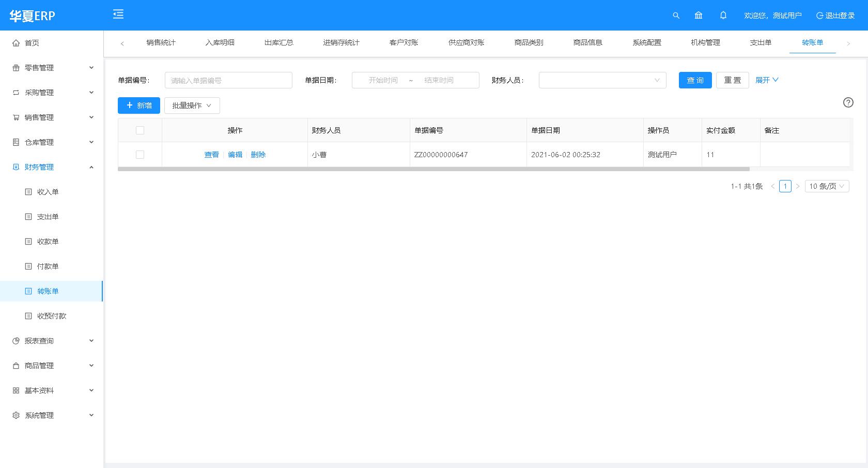Change page size via 10条/页 dropdown
868x468 pixels.
(827, 186)
